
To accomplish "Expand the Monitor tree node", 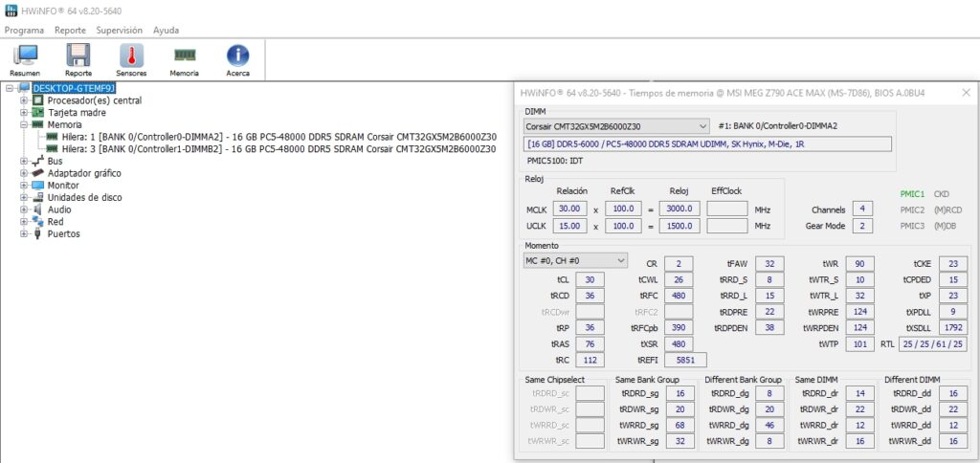I will coord(24,186).
